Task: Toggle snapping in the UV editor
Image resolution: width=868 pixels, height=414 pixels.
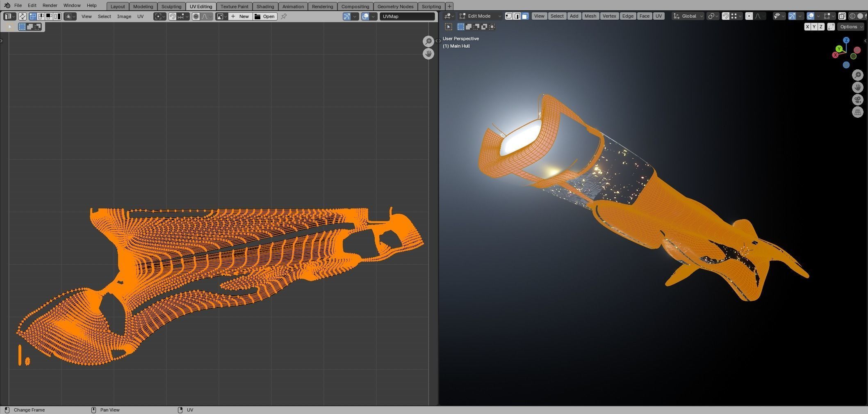Action: [173, 16]
